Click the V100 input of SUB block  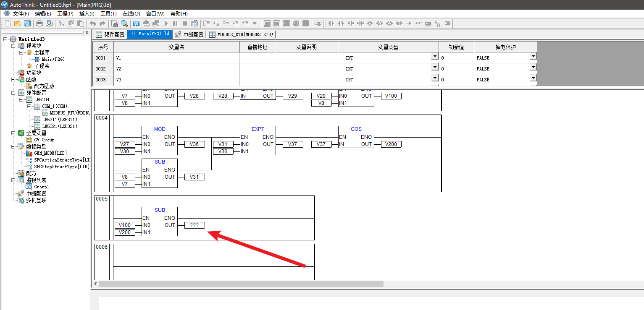[125, 225]
